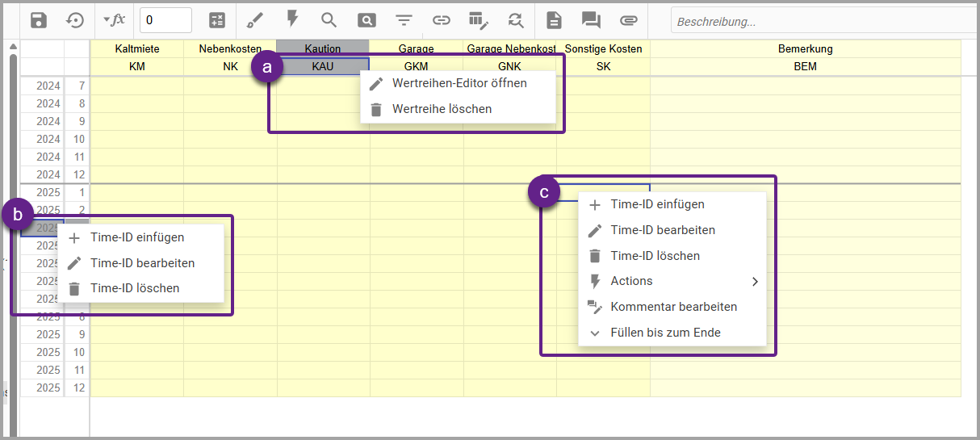The height and width of the screenshot is (440, 980).
Task: Open the comments speech bubbles icon
Action: pyautogui.click(x=591, y=20)
